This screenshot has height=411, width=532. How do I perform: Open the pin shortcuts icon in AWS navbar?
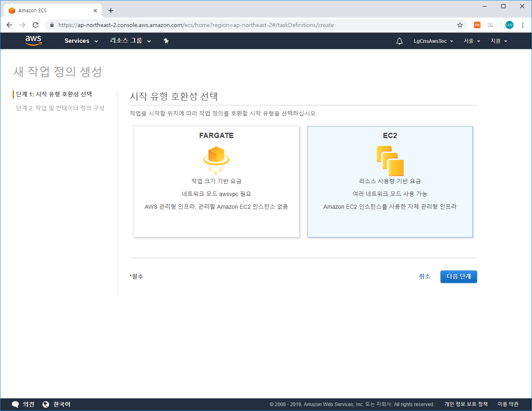click(166, 41)
